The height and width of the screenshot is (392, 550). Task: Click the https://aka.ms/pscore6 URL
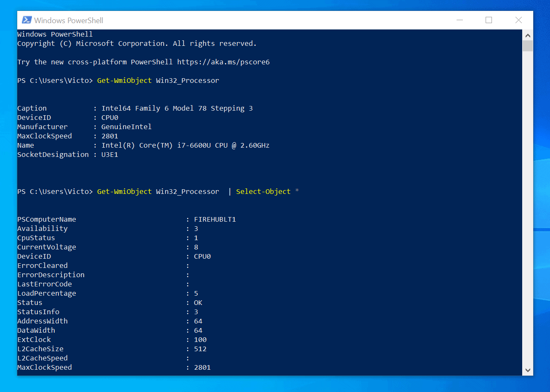223,62
